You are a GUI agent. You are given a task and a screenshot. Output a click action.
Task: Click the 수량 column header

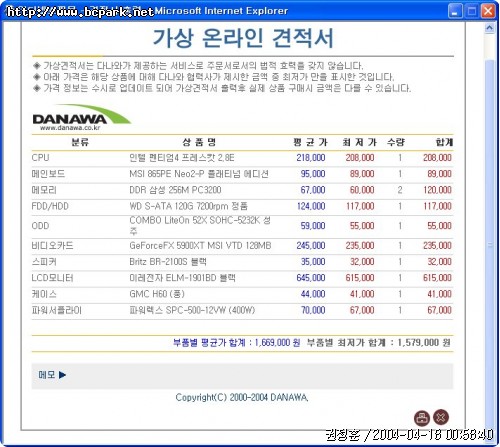396,142
